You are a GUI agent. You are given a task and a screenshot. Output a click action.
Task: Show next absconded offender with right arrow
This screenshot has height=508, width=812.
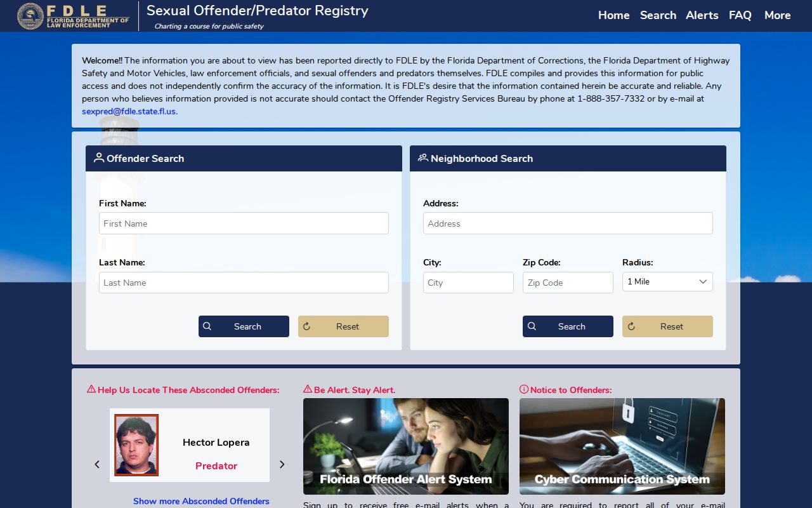point(282,464)
